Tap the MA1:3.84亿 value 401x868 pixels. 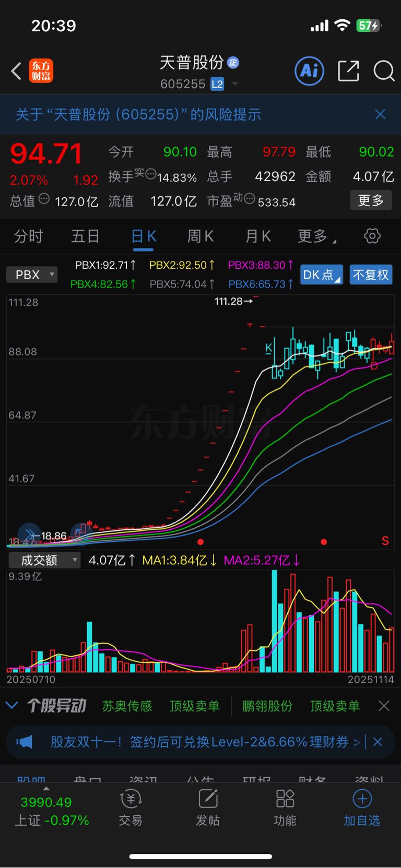pos(180,561)
